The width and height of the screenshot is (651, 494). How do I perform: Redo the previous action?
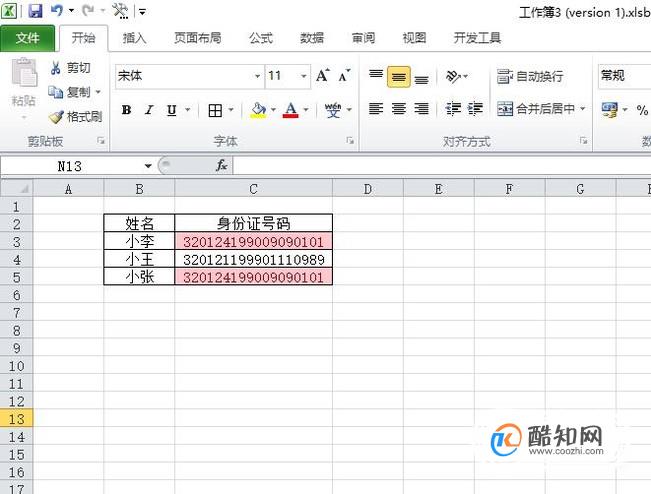click(x=88, y=11)
